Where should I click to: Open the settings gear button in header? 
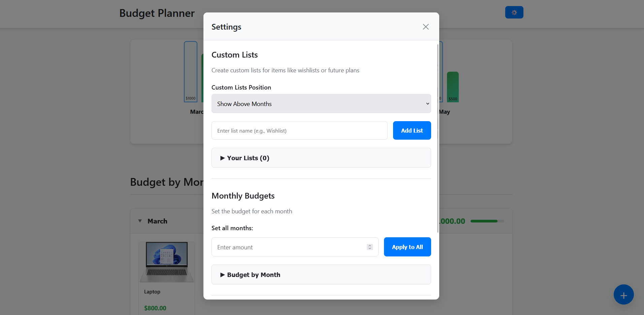[x=514, y=12]
